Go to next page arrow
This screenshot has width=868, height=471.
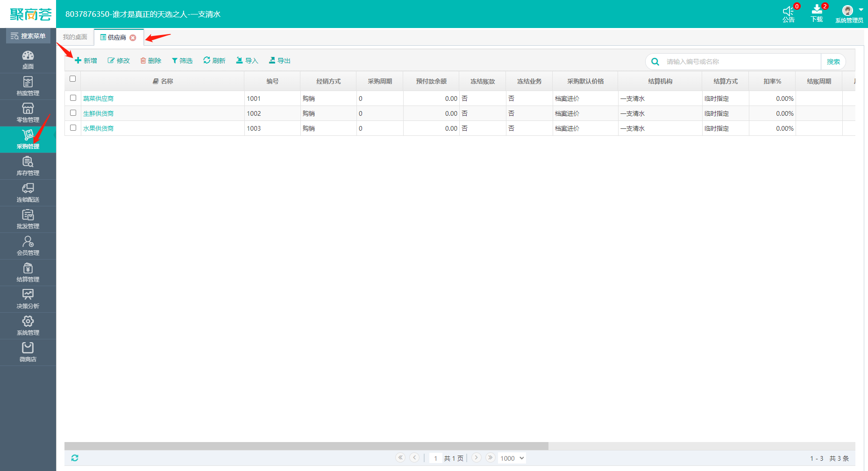pyautogui.click(x=477, y=457)
